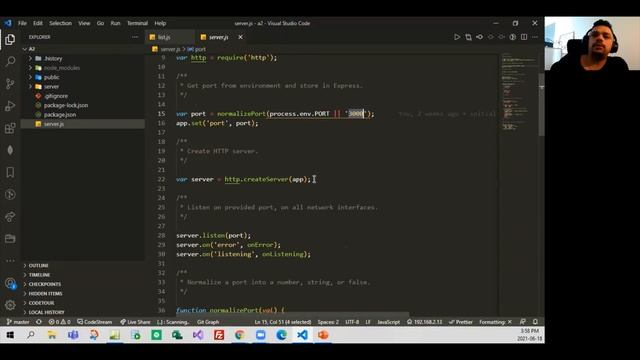Click the port breadcrumb item
This screenshot has width=640, height=360.
pos(197,49)
